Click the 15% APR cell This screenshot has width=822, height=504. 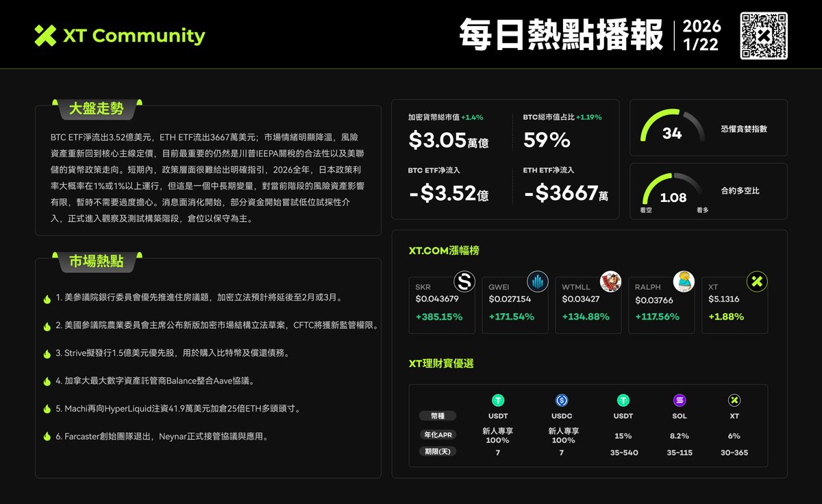(623, 436)
